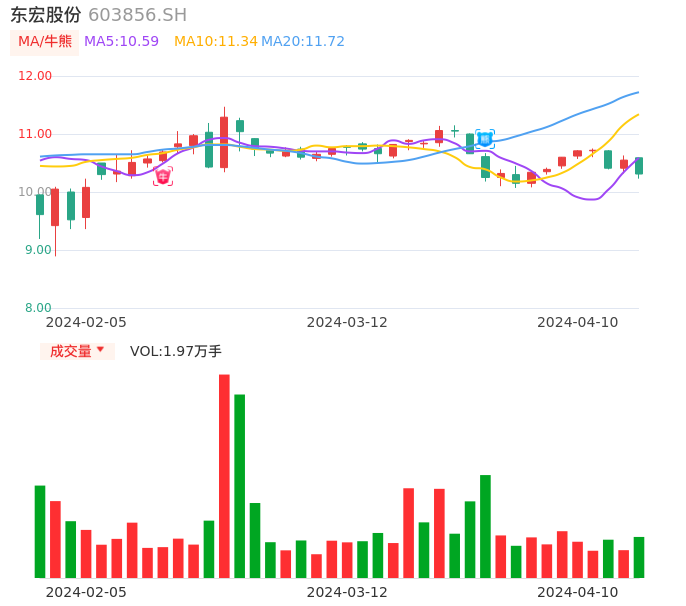Click the first green volume bar on left
686x606 pixels.
click(40, 532)
